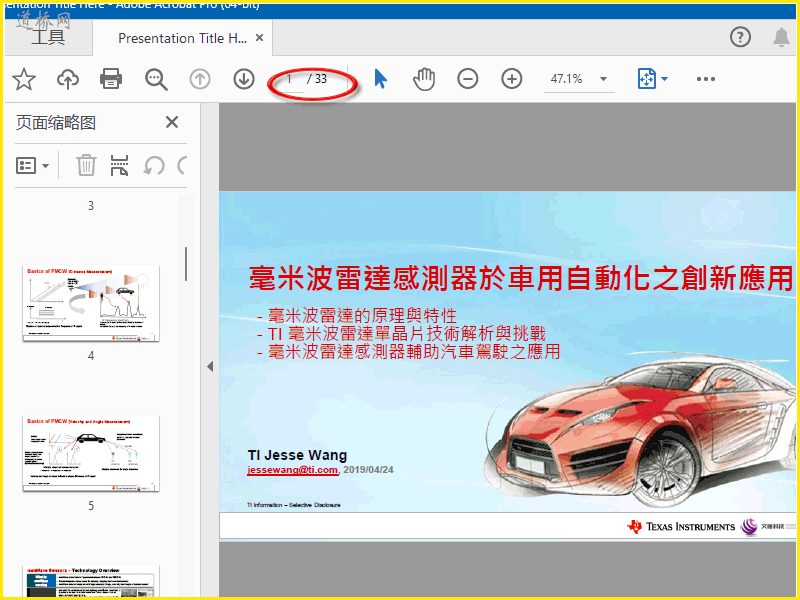Switch to the 工具 tab
The height and width of the screenshot is (600, 800).
(x=47, y=38)
